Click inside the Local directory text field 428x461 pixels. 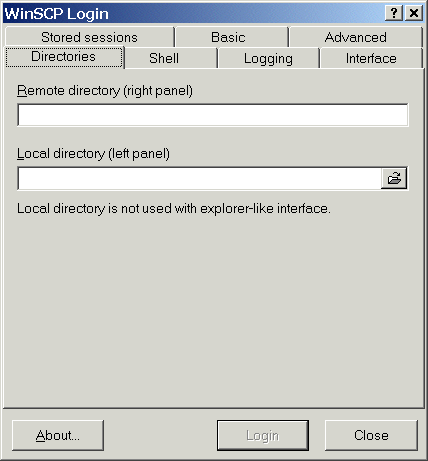[199, 178]
